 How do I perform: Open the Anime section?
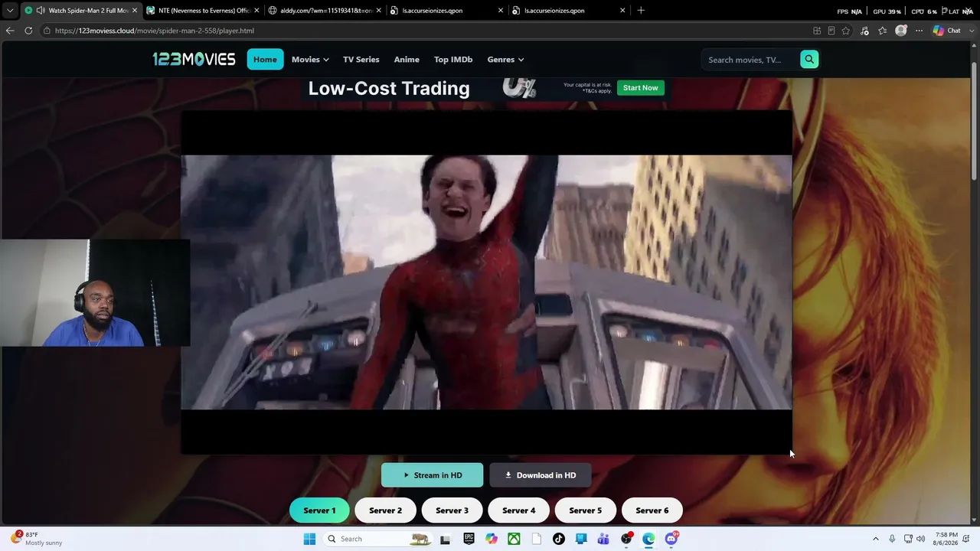(x=407, y=60)
